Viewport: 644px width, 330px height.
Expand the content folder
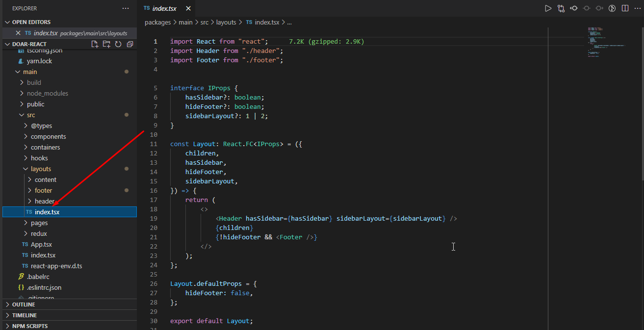click(70, 179)
